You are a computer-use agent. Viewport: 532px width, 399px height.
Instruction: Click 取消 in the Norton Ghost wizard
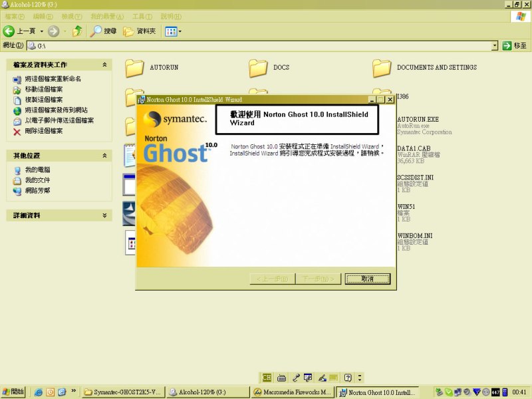(368, 279)
